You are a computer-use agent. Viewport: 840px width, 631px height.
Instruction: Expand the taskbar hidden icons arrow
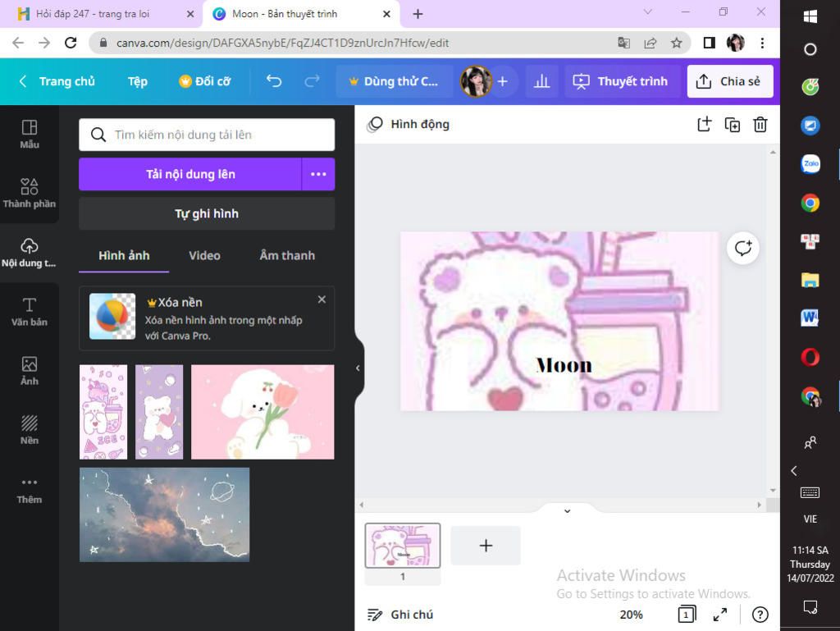tap(794, 471)
